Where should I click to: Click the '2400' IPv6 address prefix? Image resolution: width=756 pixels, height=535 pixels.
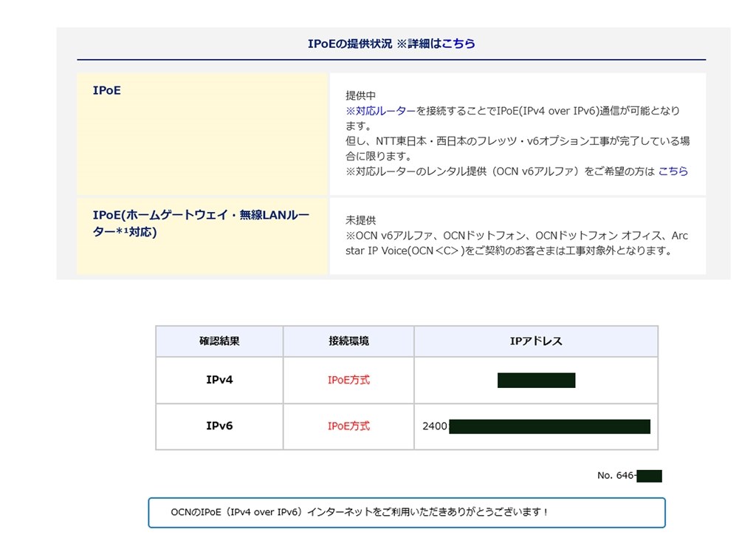(435, 426)
